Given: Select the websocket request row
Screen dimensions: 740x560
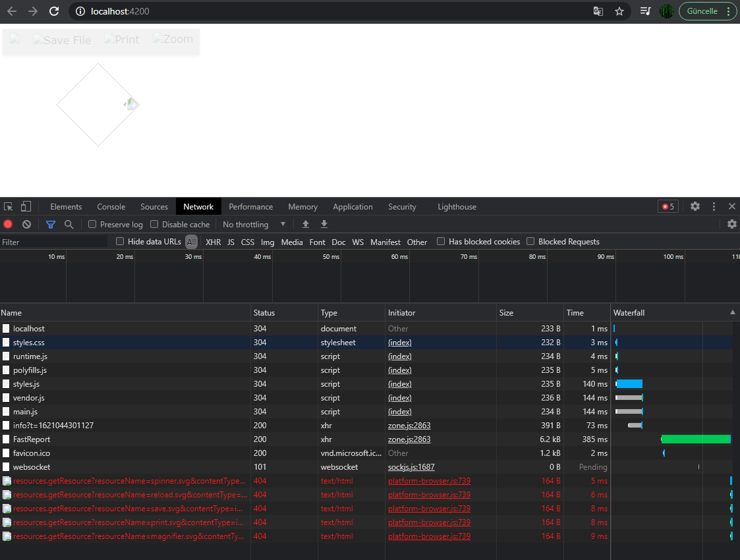Looking at the screenshot, I should click(366, 467).
